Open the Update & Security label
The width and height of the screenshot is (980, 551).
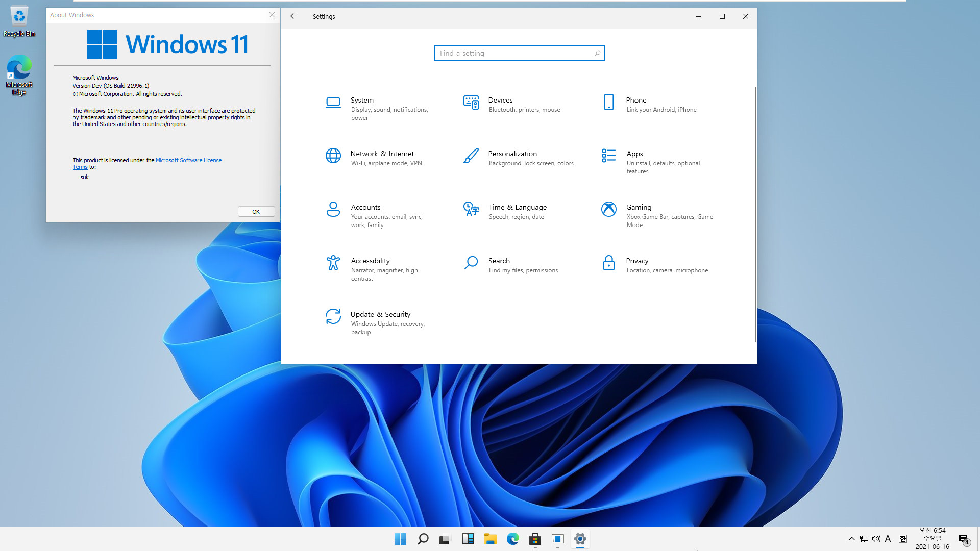click(380, 314)
